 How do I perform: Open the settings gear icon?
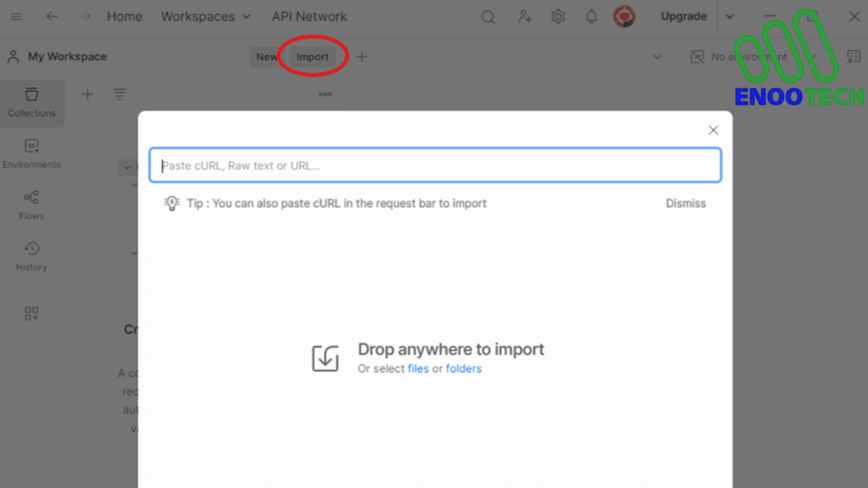click(558, 17)
